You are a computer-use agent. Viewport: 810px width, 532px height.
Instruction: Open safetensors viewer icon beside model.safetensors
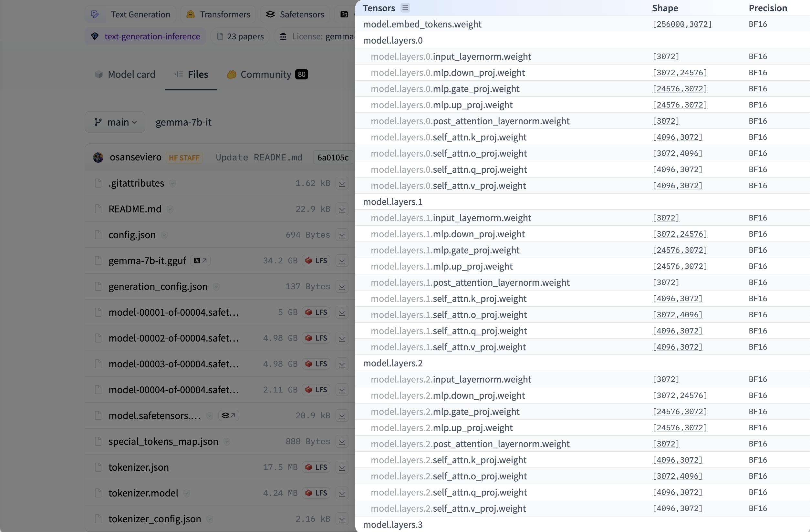[228, 416]
